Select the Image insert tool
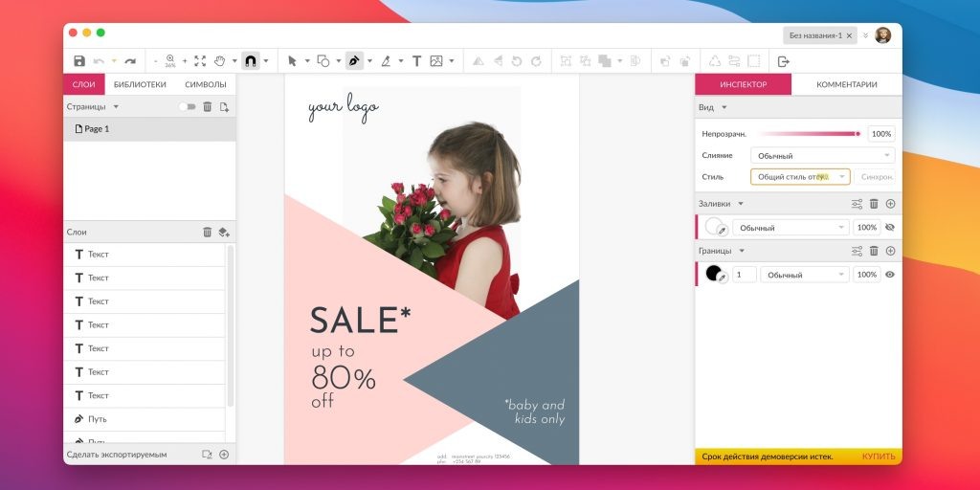The image size is (980, 490). (436, 60)
